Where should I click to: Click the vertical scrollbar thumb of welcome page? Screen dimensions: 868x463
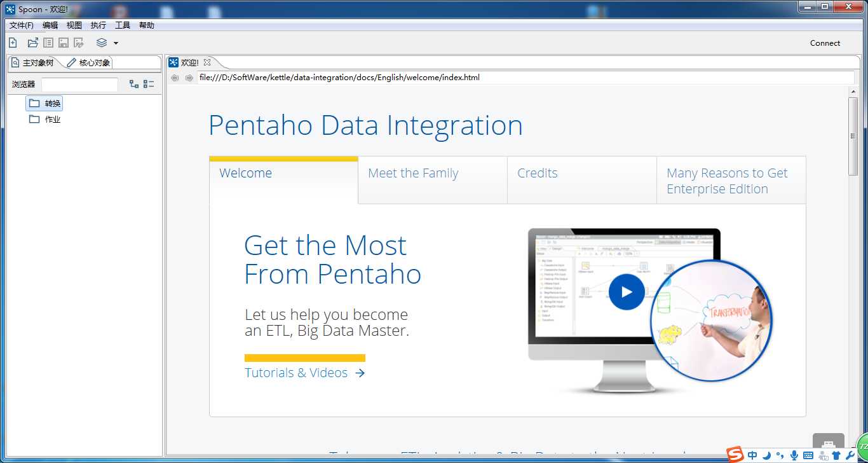[853, 137]
